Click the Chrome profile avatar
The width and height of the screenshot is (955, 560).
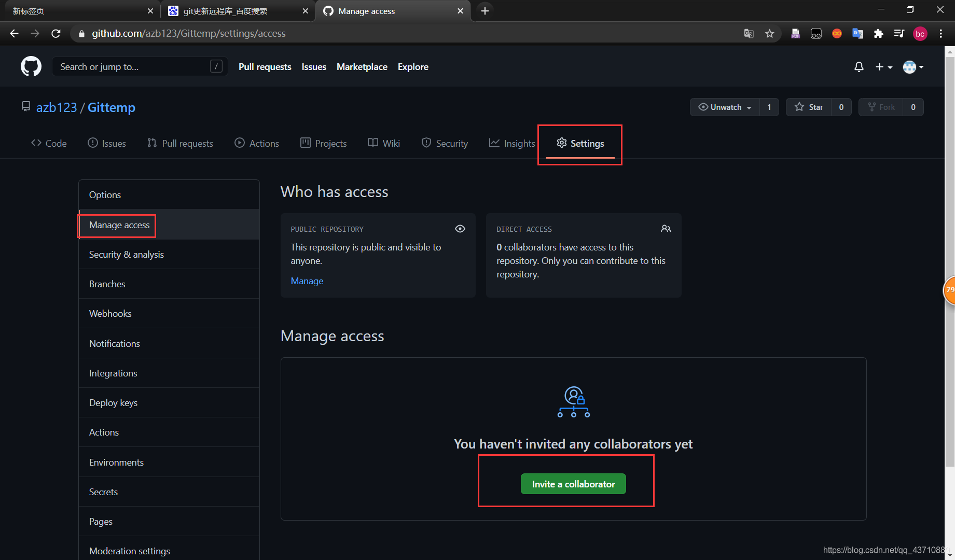coord(920,34)
